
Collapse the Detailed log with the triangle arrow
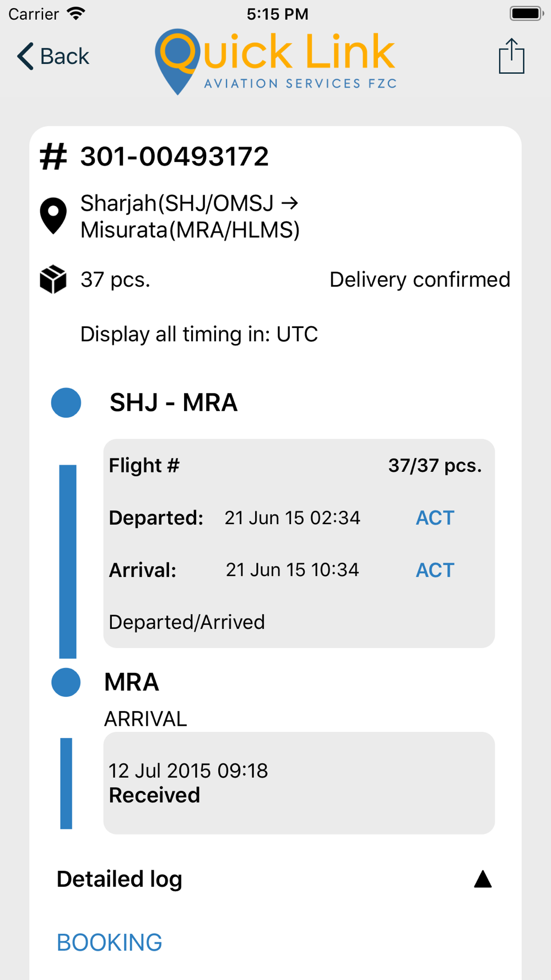tap(483, 879)
